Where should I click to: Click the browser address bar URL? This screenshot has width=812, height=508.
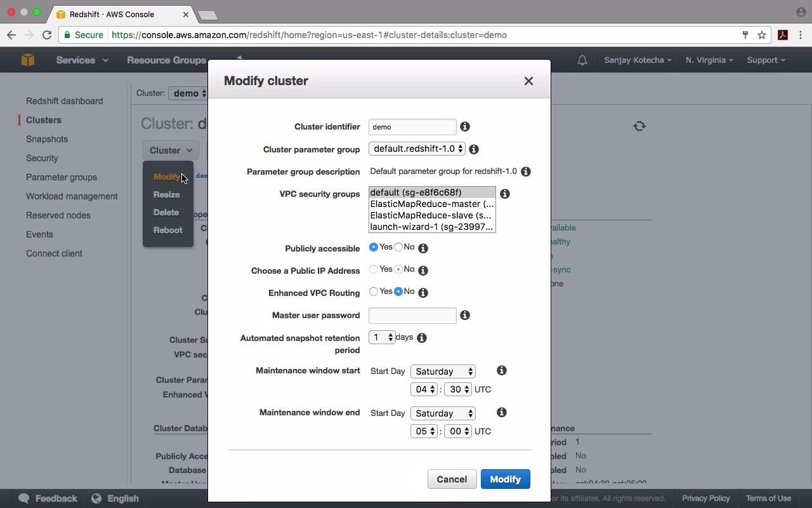[x=310, y=35]
